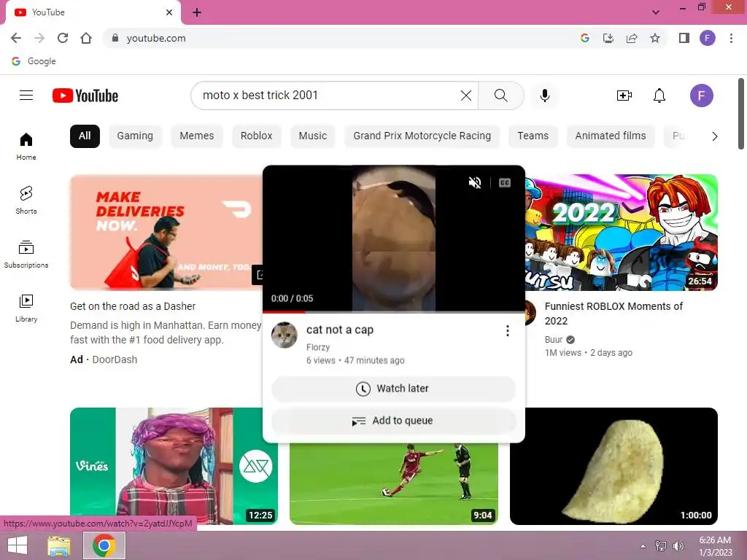Click the cat video preview player
The height and width of the screenshot is (560, 747).
point(393,238)
